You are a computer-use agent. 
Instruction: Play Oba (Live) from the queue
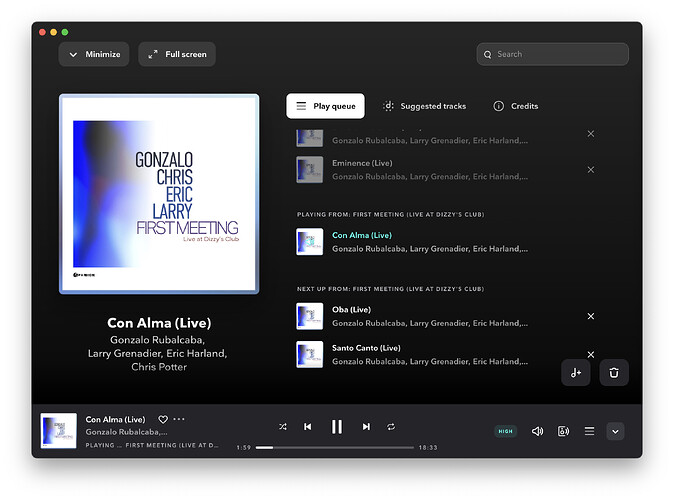[351, 309]
